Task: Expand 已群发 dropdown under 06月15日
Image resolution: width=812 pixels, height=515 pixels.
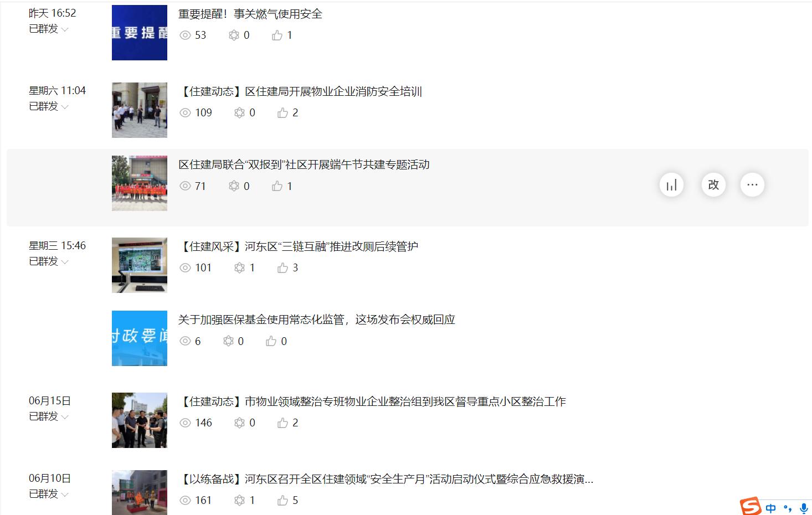Action: tap(49, 416)
